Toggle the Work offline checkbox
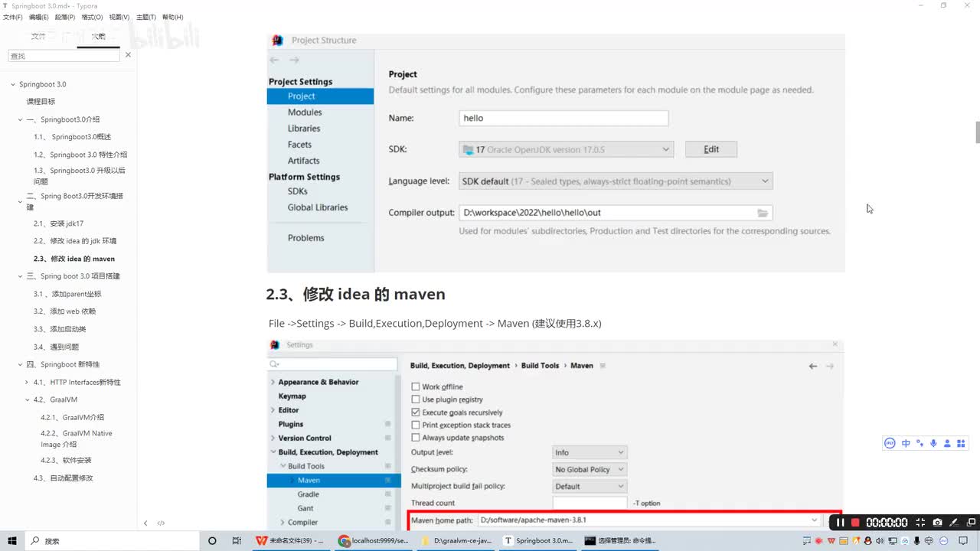 (x=416, y=386)
